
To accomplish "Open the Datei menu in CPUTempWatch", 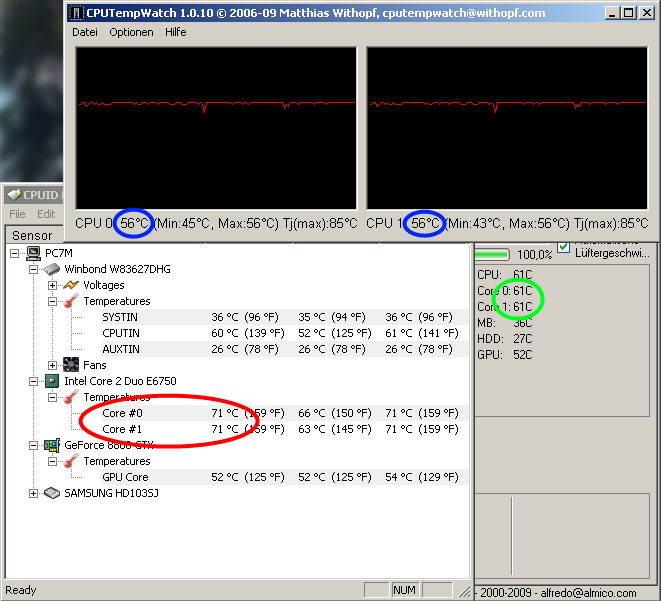I will pyautogui.click(x=85, y=32).
